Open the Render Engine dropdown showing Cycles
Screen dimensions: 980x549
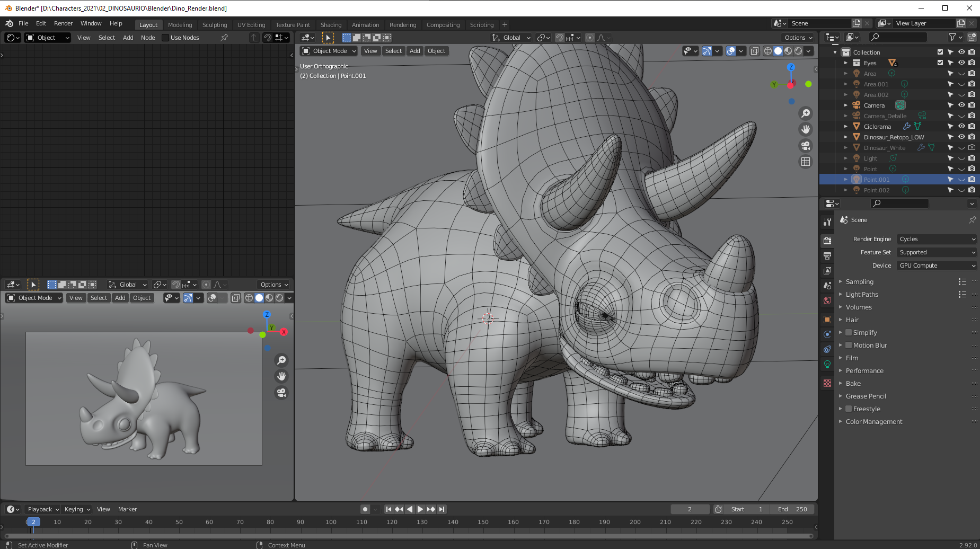[x=937, y=239]
